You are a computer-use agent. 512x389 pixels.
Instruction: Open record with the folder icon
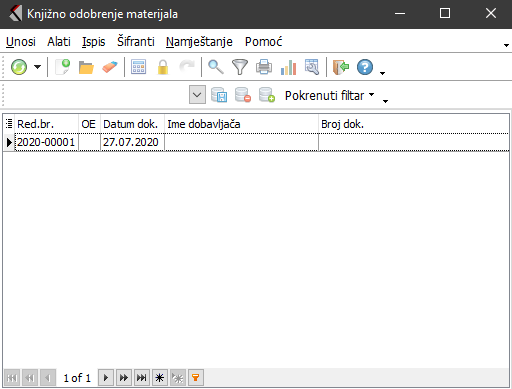[x=86, y=67]
